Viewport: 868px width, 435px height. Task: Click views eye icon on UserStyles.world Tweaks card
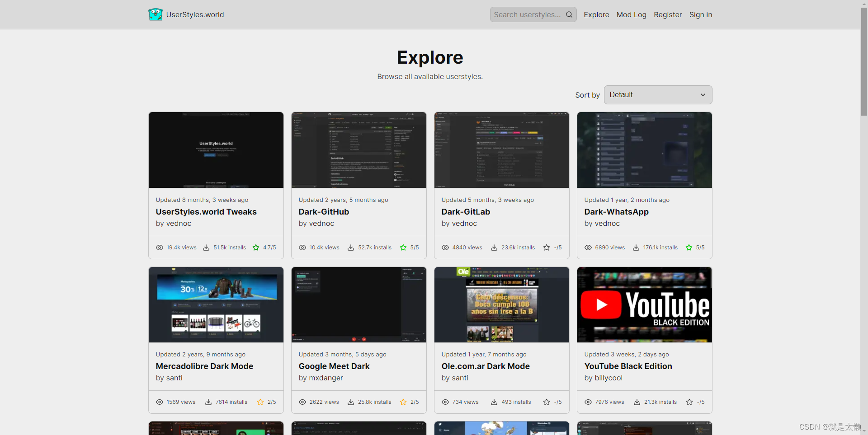pyautogui.click(x=160, y=248)
